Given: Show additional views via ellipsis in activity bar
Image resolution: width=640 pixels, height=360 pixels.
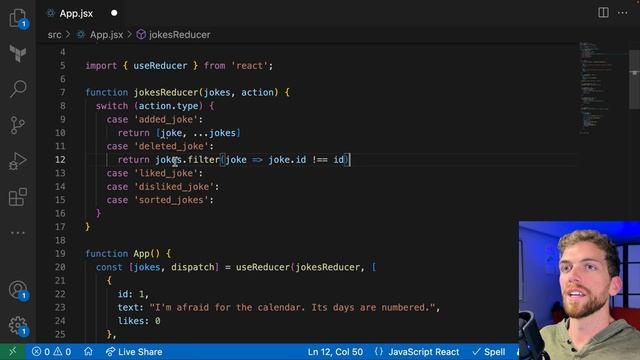Looking at the screenshot, I should [18, 233].
